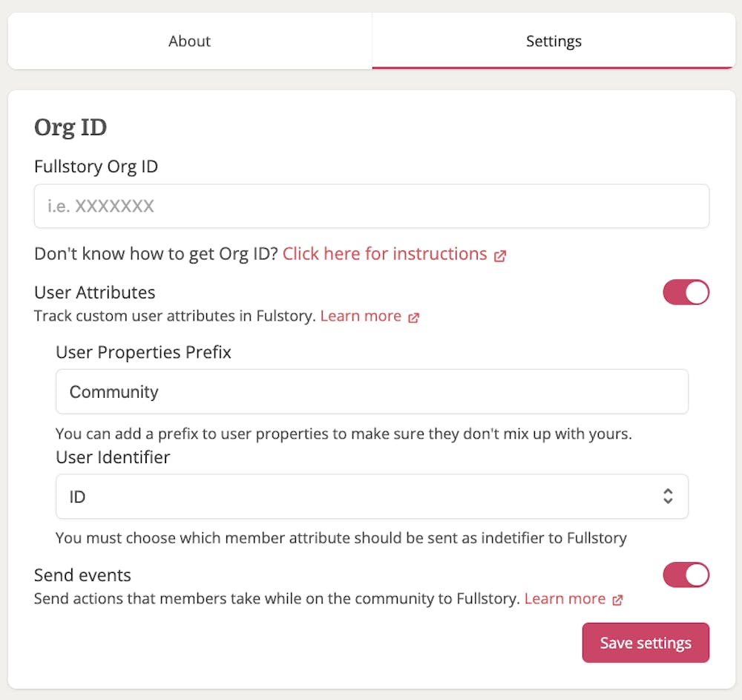
Task: Select the Settings tab
Action: (554, 41)
